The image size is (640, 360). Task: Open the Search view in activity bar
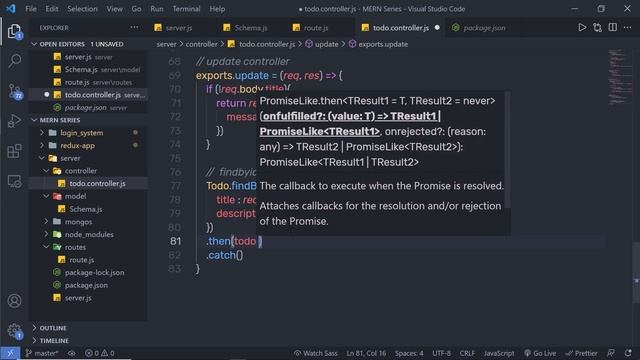(x=14, y=61)
